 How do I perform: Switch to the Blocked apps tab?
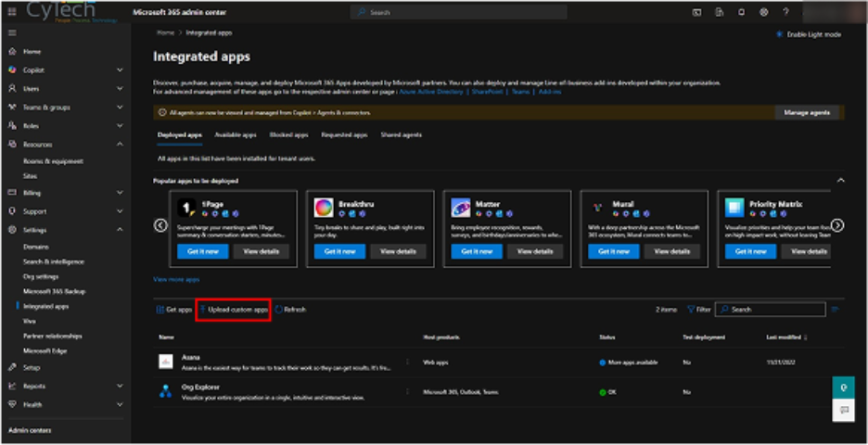tap(288, 135)
